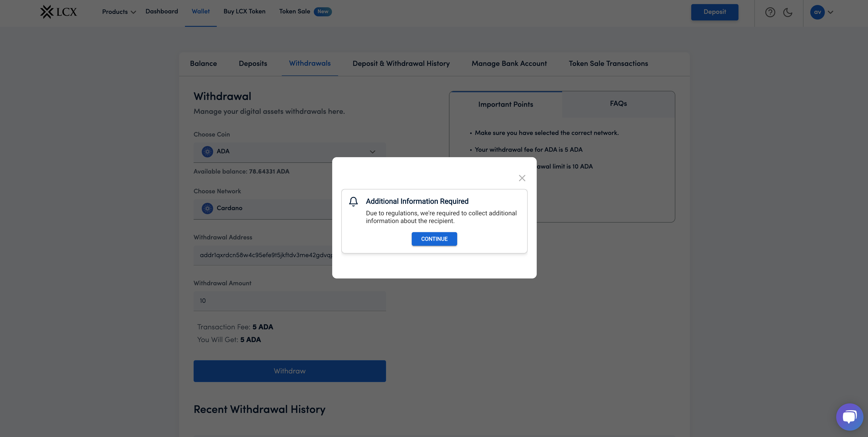Show the Important Points tab
Screen dimensions: 868x437
[x=505, y=104]
